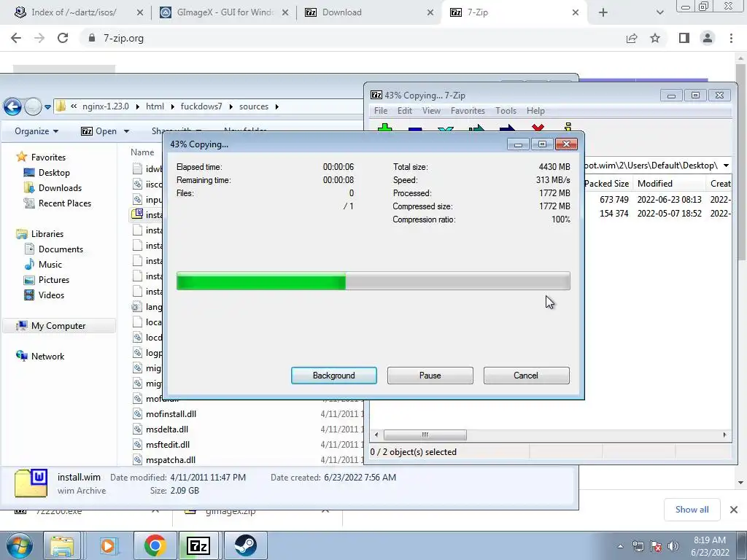The image size is (747, 560).
Task: Click html folder in Explorer breadcrumb
Action: tap(155, 106)
